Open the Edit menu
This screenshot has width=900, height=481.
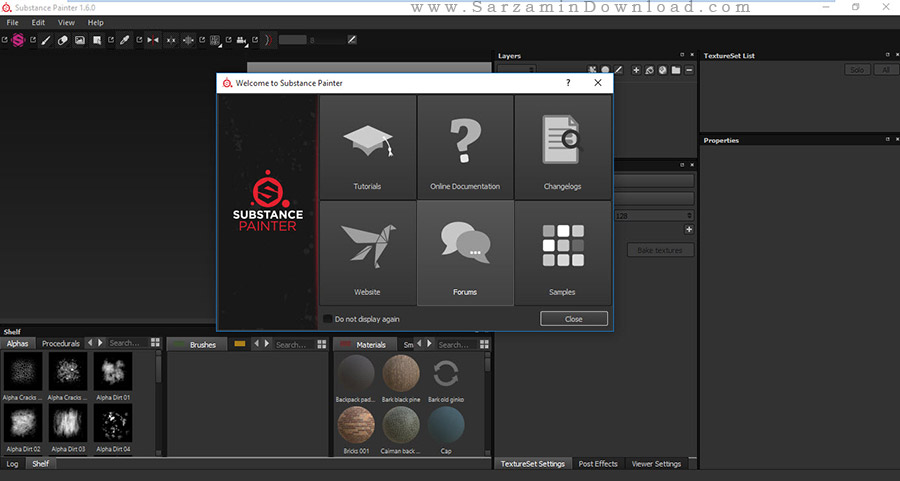tap(38, 22)
